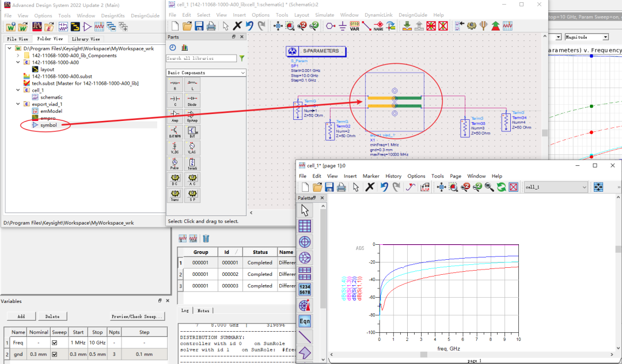Place a resistor R from Parts palette

(x=175, y=85)
